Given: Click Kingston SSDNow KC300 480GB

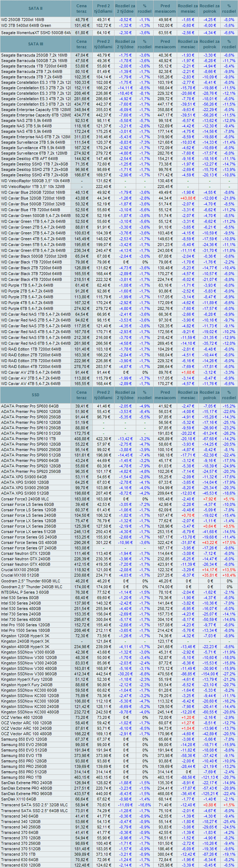Looking at the screenshot, I should [x=30, y=712].
